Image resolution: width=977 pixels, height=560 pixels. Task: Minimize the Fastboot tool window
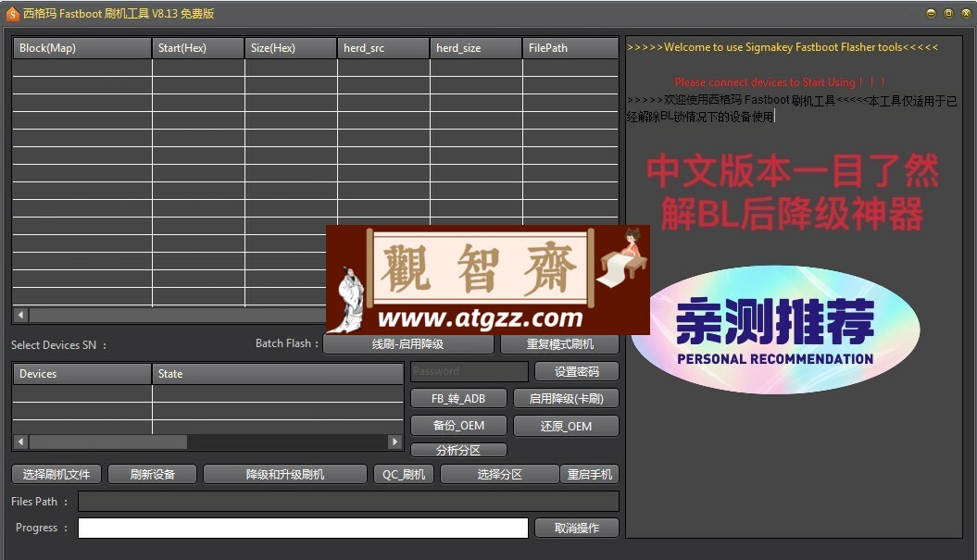[931, 13]
